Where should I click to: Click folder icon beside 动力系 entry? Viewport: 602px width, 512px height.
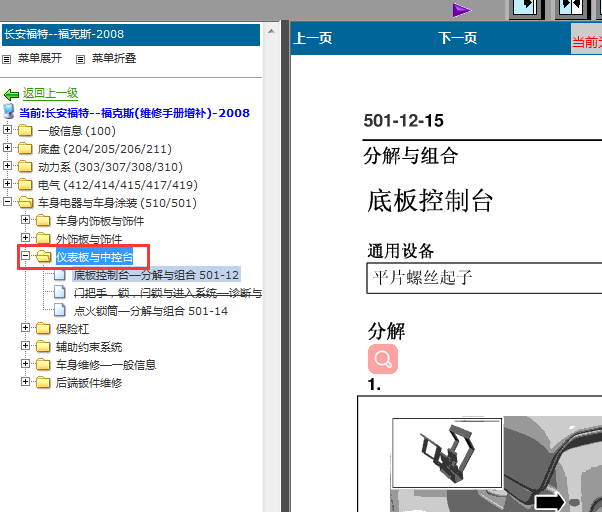[x=25, y=167]
